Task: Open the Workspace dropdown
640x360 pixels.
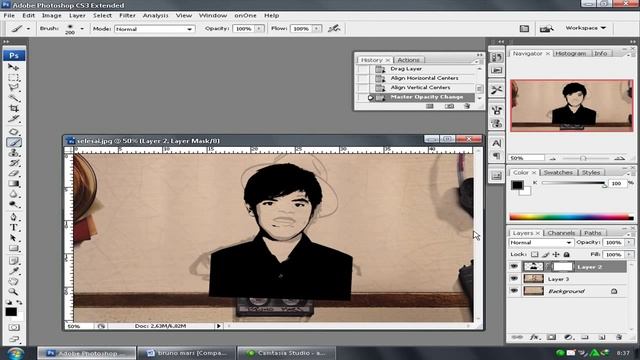Action: pyautogui.click(x=586, y=28)
